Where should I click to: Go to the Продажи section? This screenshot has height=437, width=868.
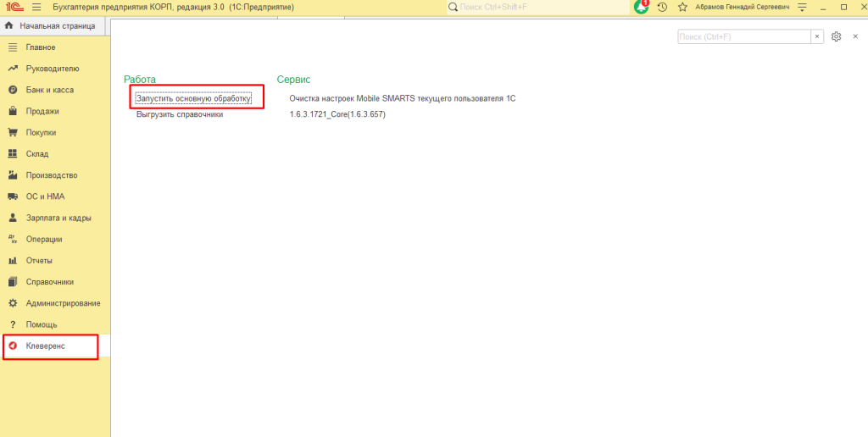tap(42, 111)
